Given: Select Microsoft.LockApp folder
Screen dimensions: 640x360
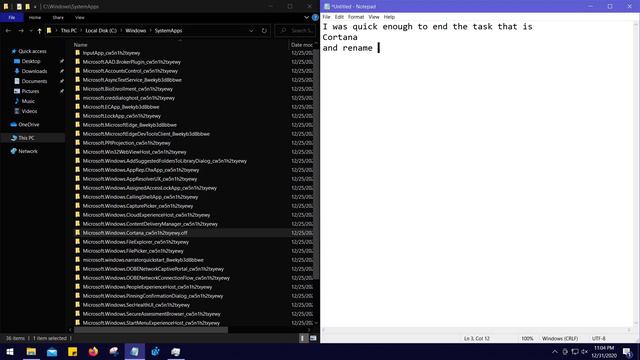Looking at the screenshot, I should click(122, 116).
